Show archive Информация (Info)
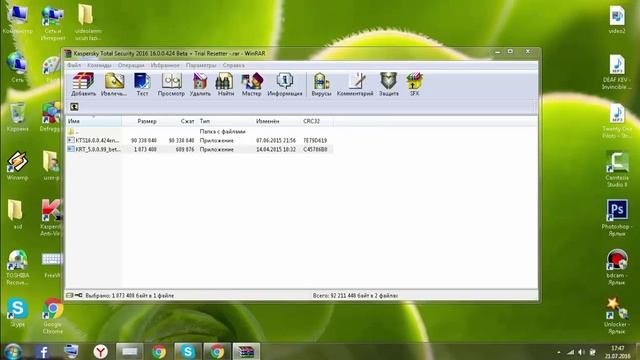Image resolution: width=640 pixels, height=360 pixels. click(x=284, y=84)
